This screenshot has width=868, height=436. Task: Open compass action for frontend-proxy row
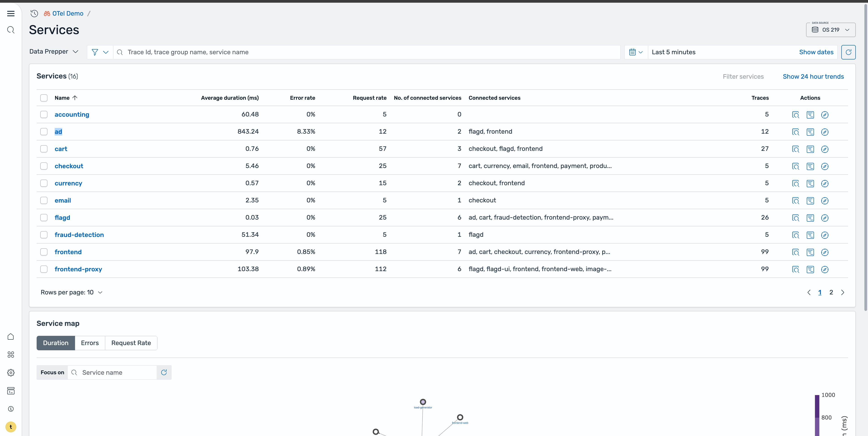(825, 269)
